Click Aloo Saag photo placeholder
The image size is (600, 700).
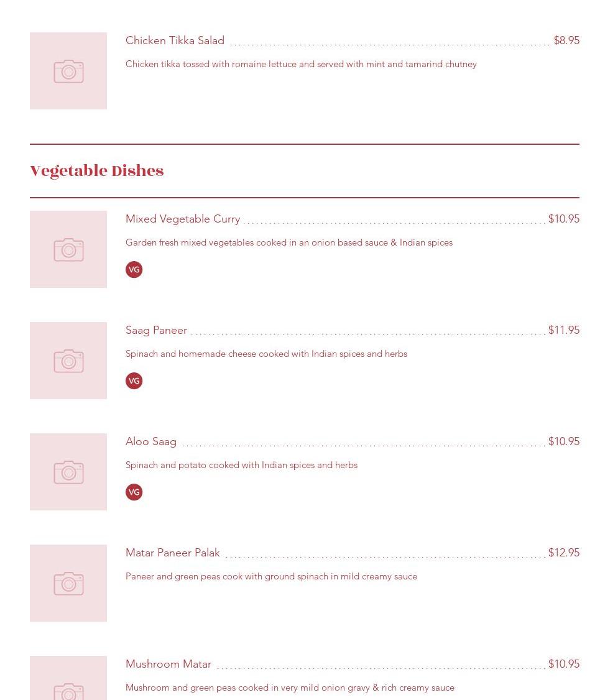tap(68, 472)
